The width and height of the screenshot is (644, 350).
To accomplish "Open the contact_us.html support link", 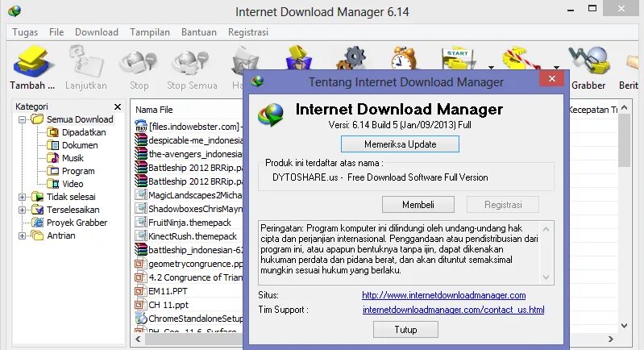I will tap(454, 310).
